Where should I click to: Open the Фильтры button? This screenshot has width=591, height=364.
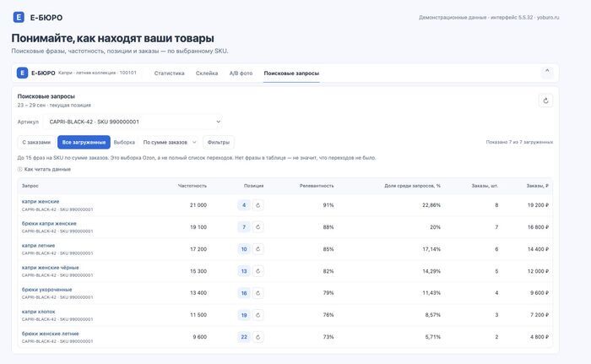(218, 142)
